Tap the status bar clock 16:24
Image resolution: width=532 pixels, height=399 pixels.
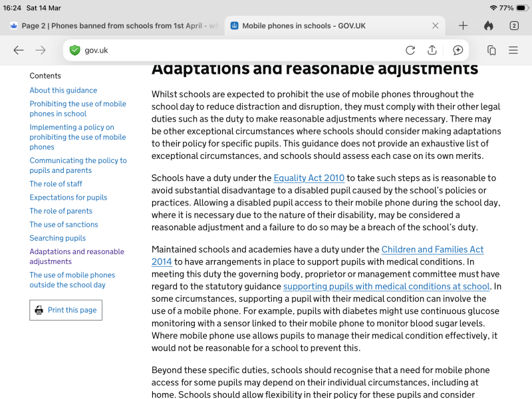coord(12,8)
